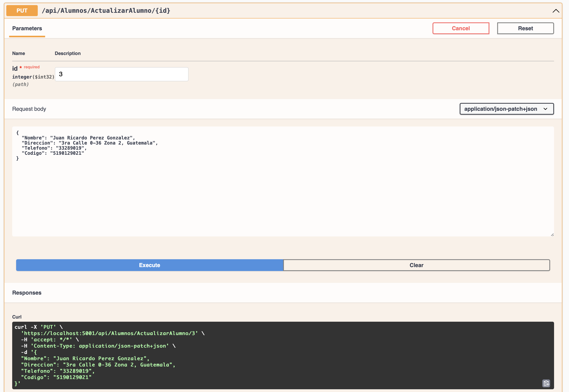569x392 pixels.
Task: Focus the id parameter input showing 3
Action: (122, 74)
